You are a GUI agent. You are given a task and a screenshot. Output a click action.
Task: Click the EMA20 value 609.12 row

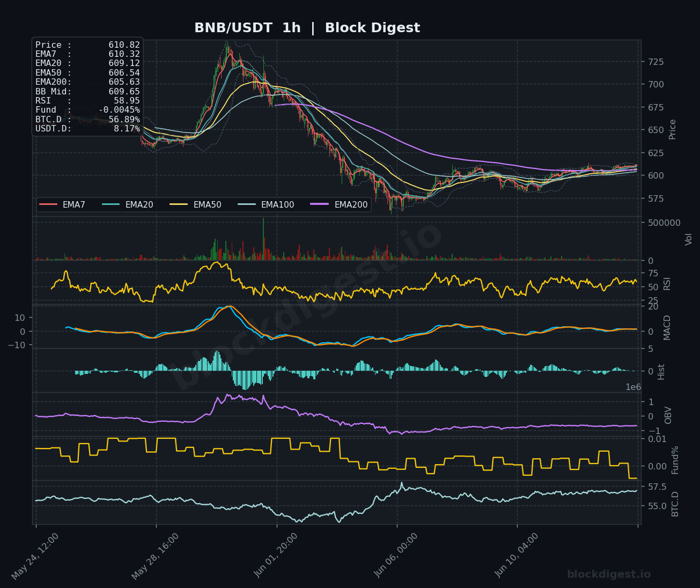click(87, 63)
